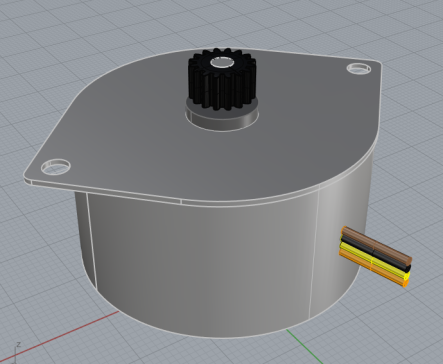This screenshot has height=364, width=443.
Task: Select the brown wire on the motor
Action: pyautogui.click(x=378, y=245)
